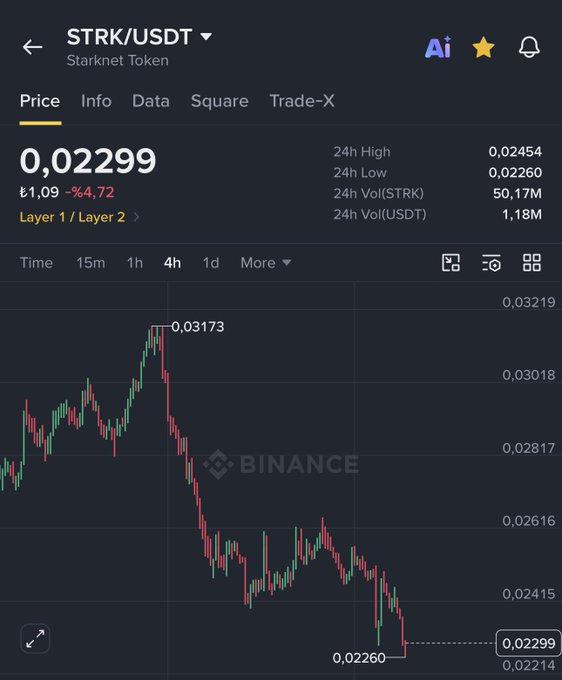Expand chart to fullscreen
This screenshot has width=562, height=680.
point(35,638)
